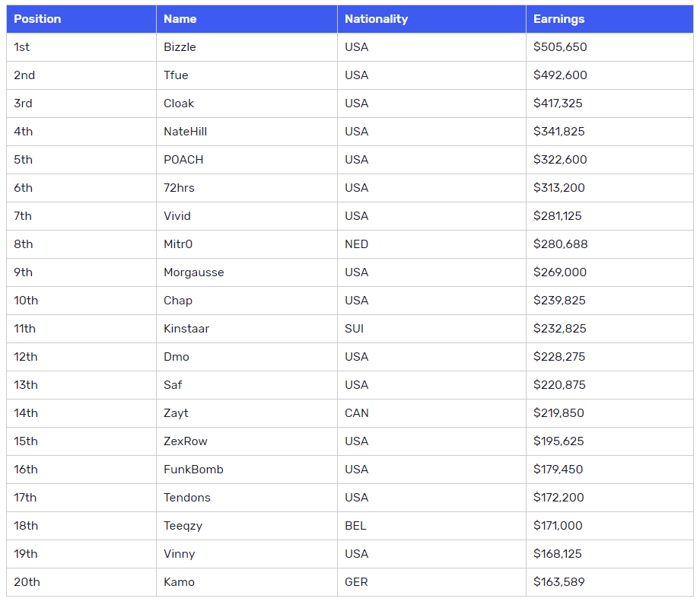Click the Morgausse name cell
Image resolution: width=700 pixels, height=605 pixels.
point(247,272)
